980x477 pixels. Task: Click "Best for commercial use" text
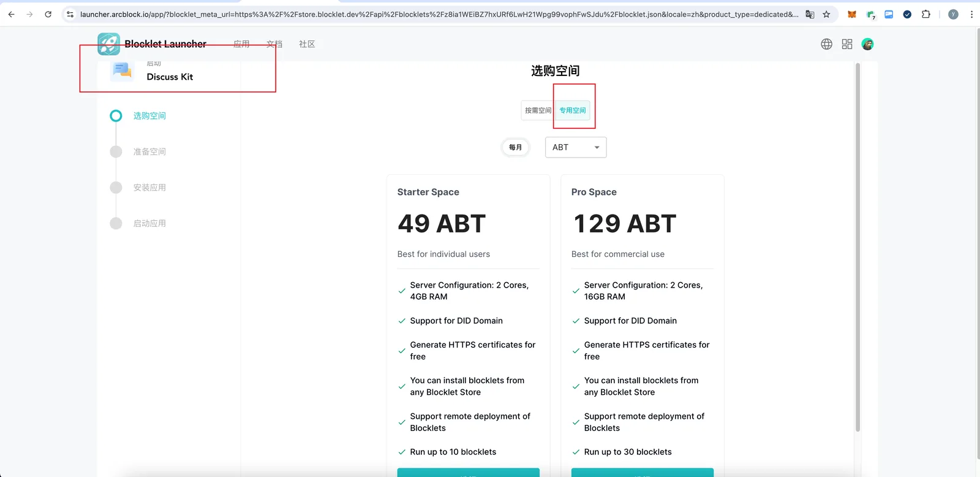[x=618, y=254]
